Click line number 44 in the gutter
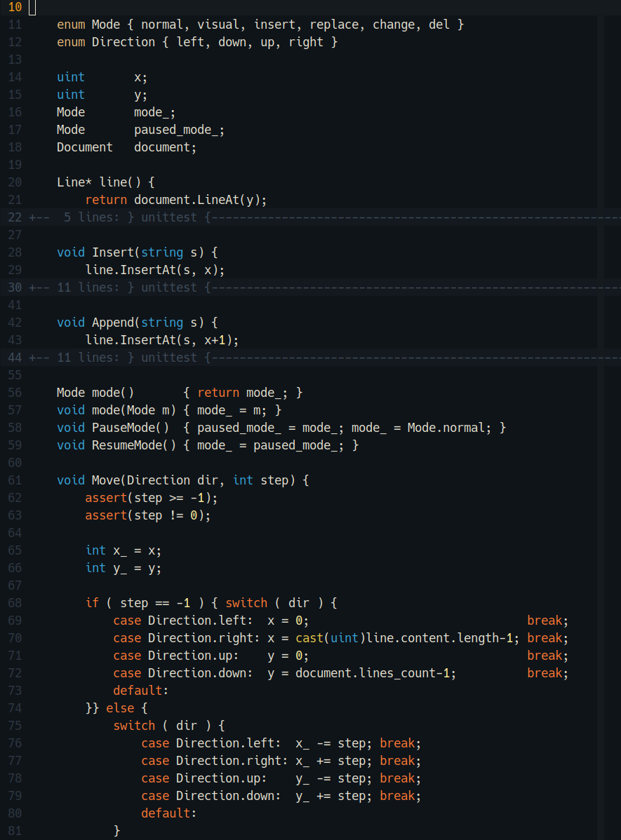The height and width of the screenshot is (840, 621). pyautogui.click(x=15, y=358)
